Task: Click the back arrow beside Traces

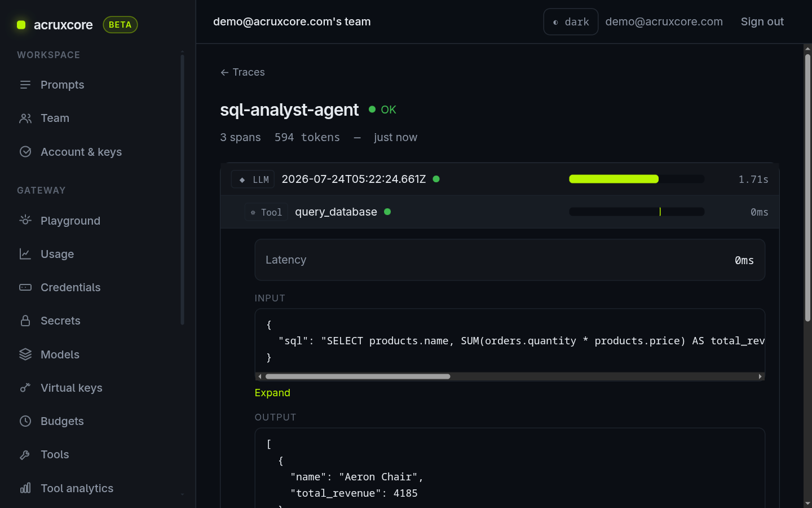Action: click(224, 72)
